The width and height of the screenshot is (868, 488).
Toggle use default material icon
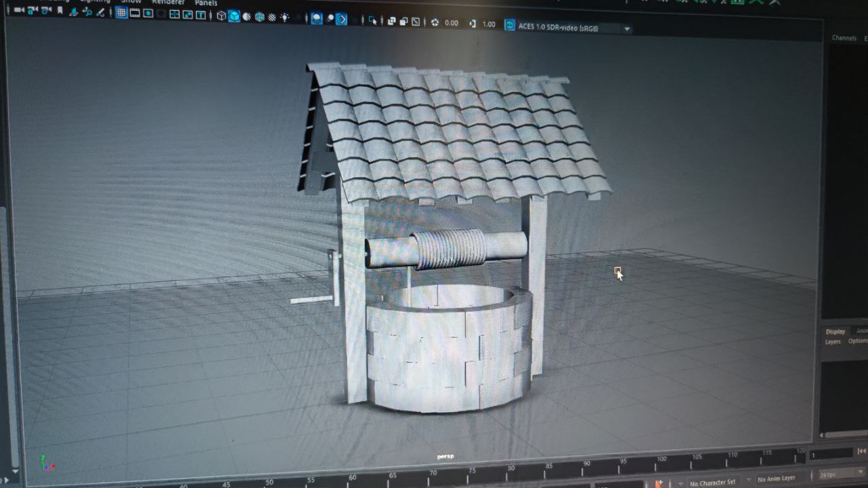[247, 16]
